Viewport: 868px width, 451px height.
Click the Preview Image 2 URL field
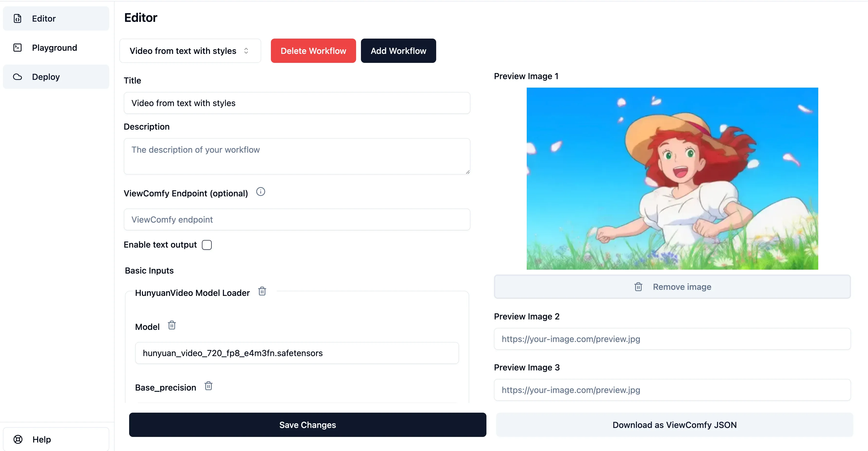coord(672,339)
